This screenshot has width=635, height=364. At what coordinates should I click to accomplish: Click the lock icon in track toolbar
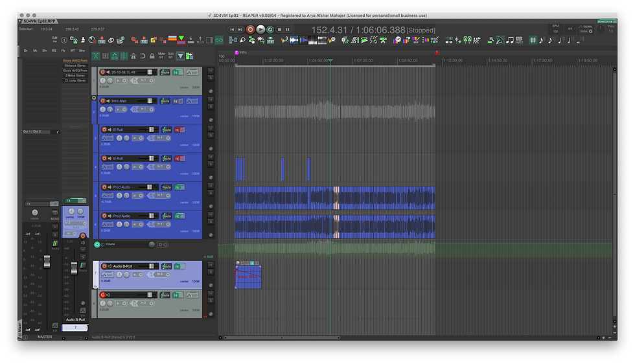point(152,56)
